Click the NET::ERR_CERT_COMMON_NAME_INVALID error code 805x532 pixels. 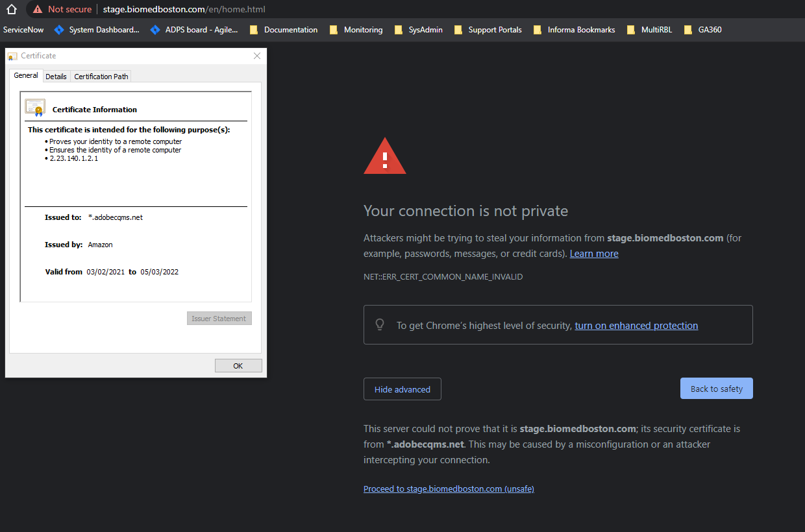pos(443,277)
